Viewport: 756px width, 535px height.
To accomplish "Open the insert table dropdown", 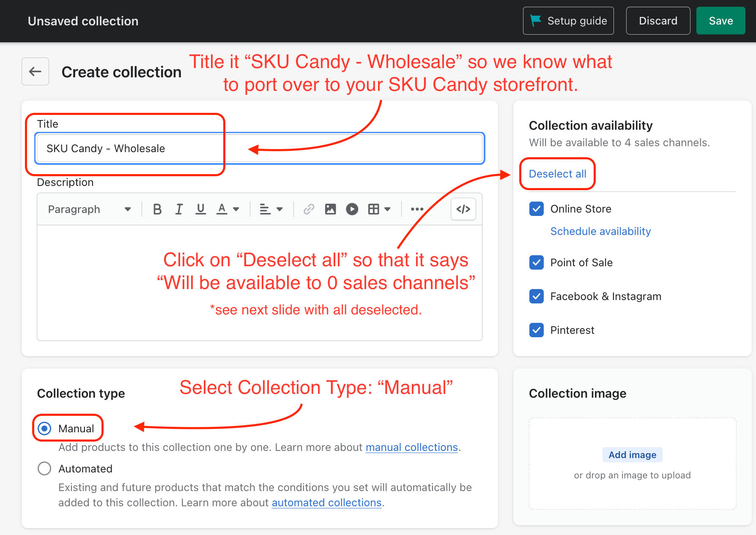I will pos(379,209).
